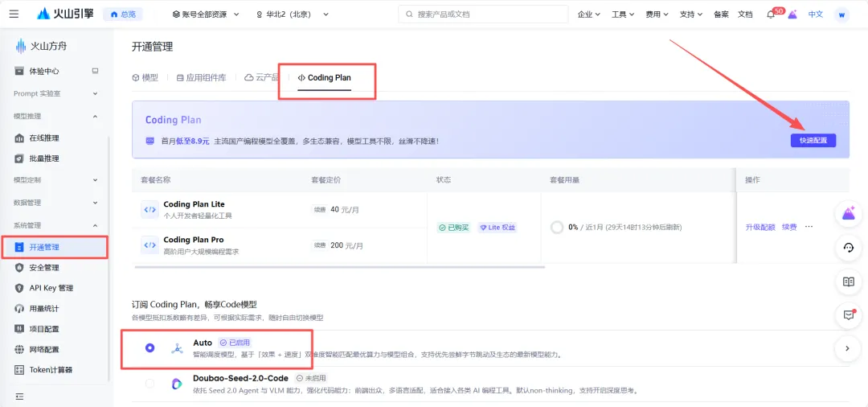Click the purple mountain icon in header

click(792, 14)
